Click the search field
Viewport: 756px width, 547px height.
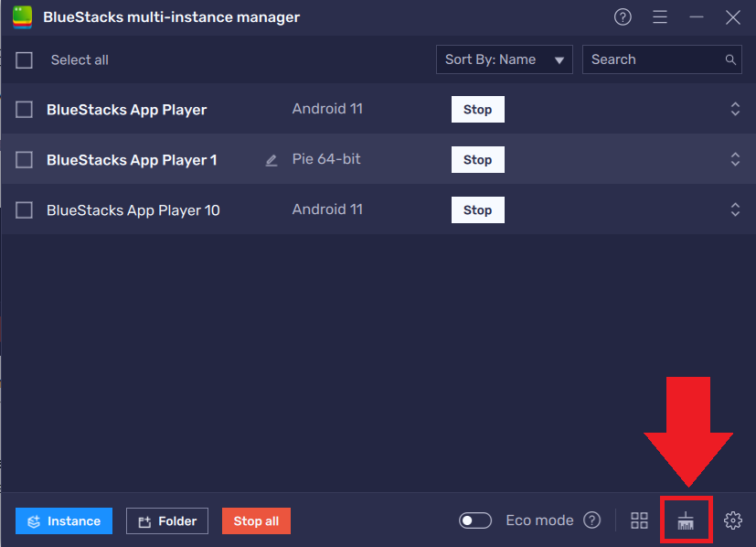(x=654, y=59)
